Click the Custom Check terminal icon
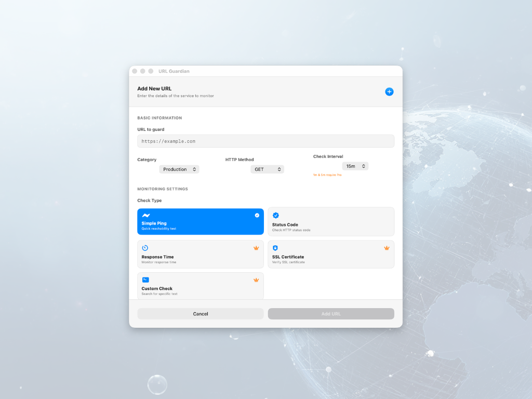This screenshot has height=399, width=532. click(145, 280)
